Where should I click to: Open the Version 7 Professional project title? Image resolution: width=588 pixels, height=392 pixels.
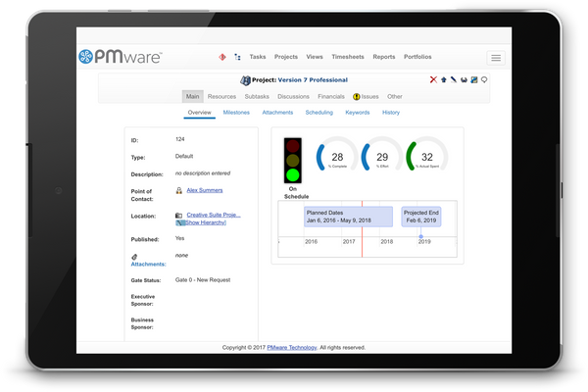313,80
